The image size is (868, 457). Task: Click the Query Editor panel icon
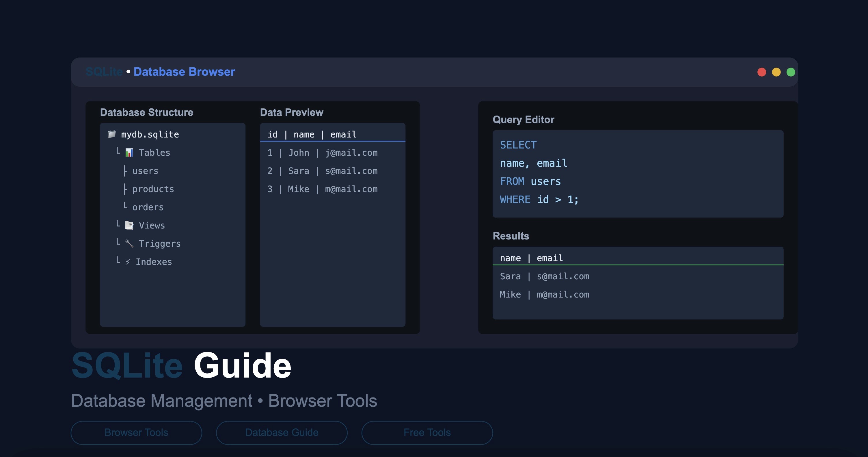[523, 119]
